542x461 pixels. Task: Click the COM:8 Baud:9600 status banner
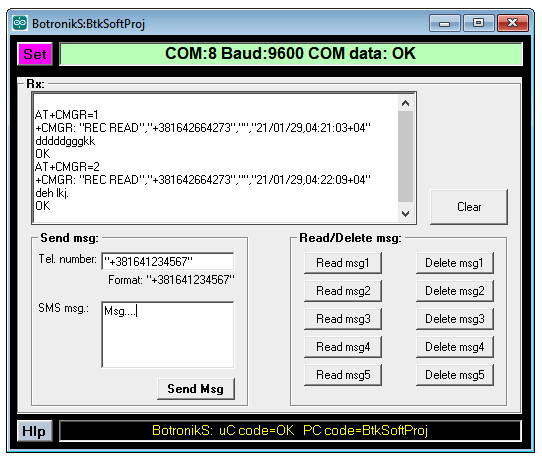click(291, 54)
